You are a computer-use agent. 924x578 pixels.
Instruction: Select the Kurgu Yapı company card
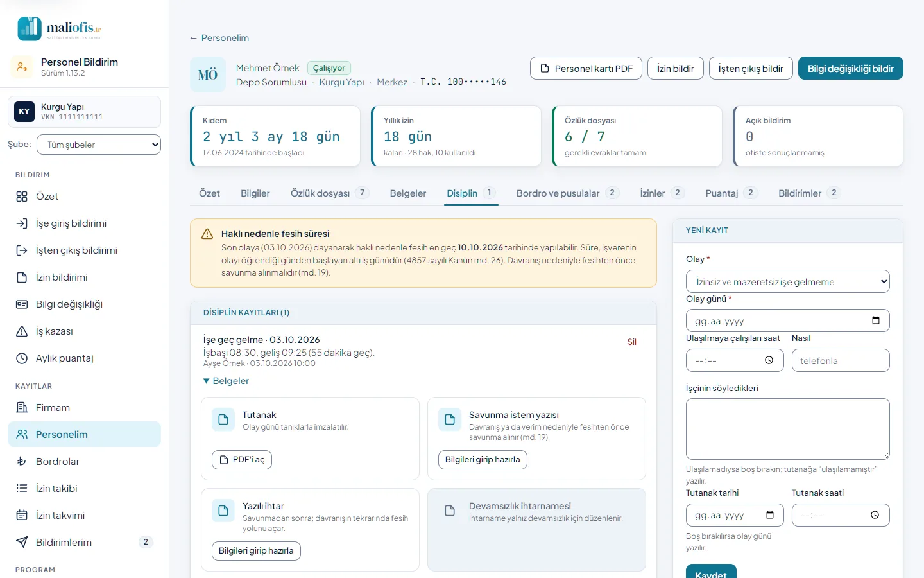click(x=84, y=112)
